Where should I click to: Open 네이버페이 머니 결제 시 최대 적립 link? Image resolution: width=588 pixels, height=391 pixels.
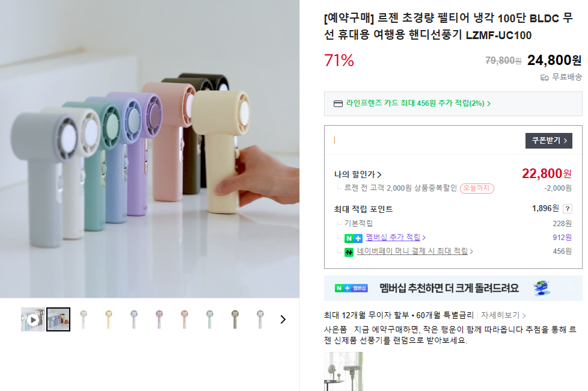[x=415, y=251]
